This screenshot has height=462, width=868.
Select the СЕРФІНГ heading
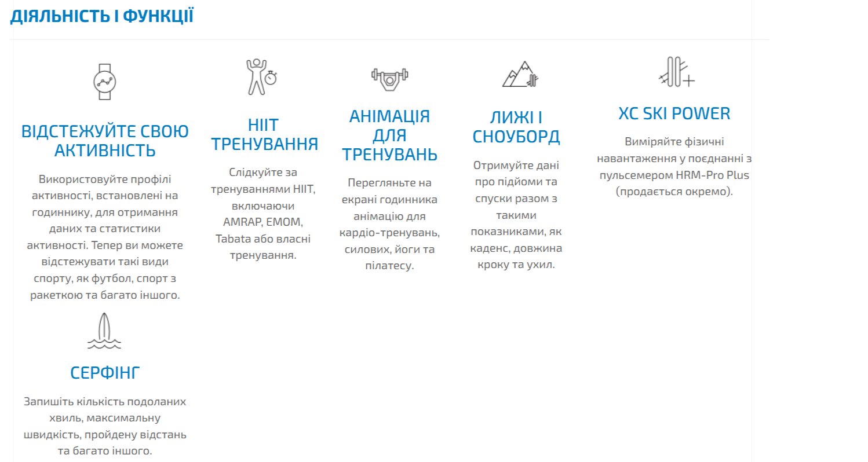pyautogui.click(x=105, y=372)
